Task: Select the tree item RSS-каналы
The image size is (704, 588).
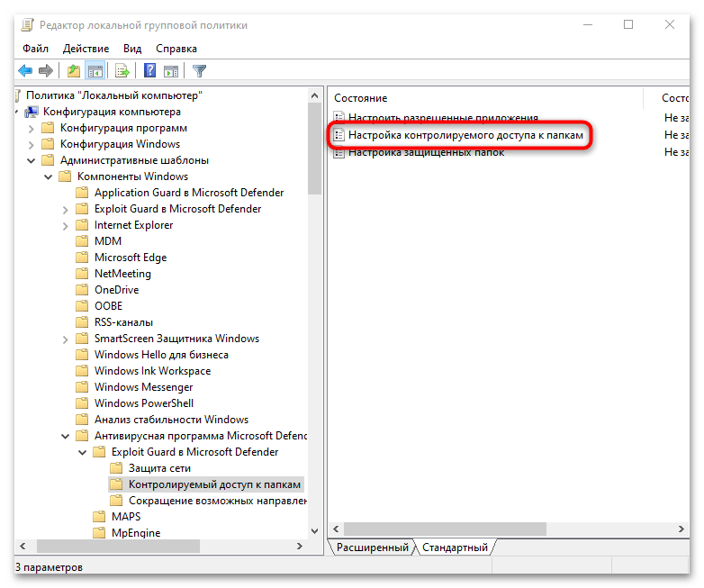Action: 123,322
